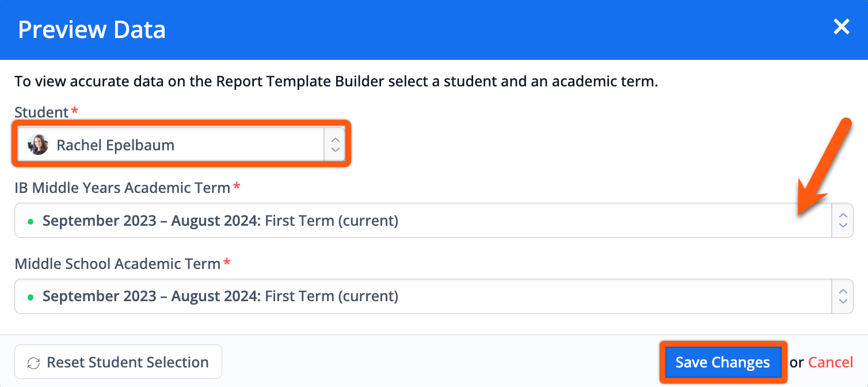The height and width of the screenshot is (387, 868).
Task: Click the refresh icon in Reset Student Selection
Action: tap(34, 363)
